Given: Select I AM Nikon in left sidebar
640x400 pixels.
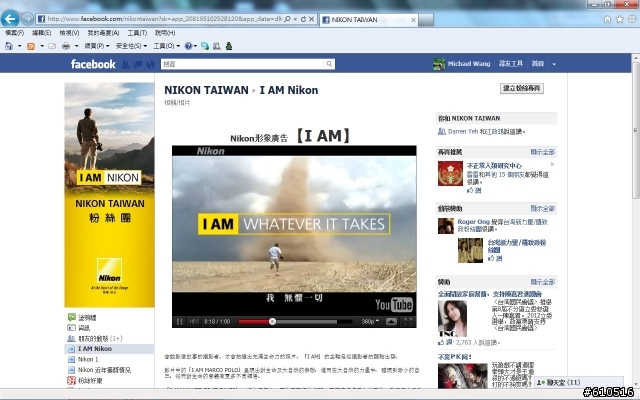Looking at the screenshot, I should click(95, 349).
